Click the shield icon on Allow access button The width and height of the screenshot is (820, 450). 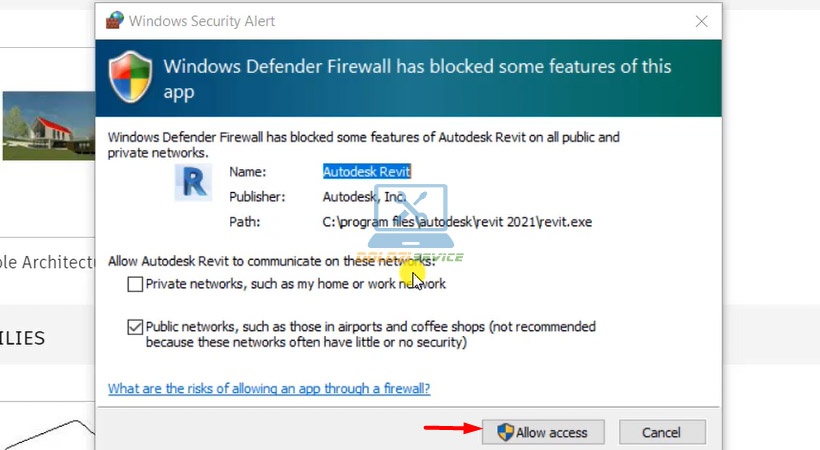(x=505, y=432)
